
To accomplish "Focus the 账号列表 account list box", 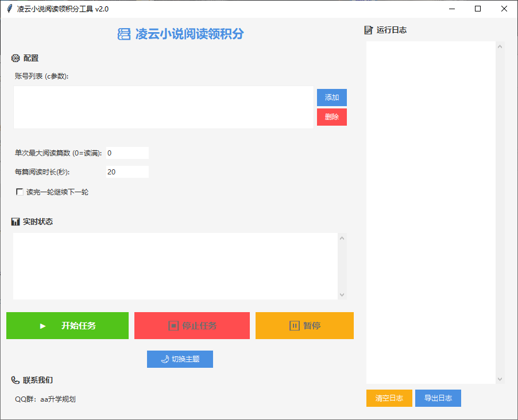I will pyautogui.click(x=164, y=107).
